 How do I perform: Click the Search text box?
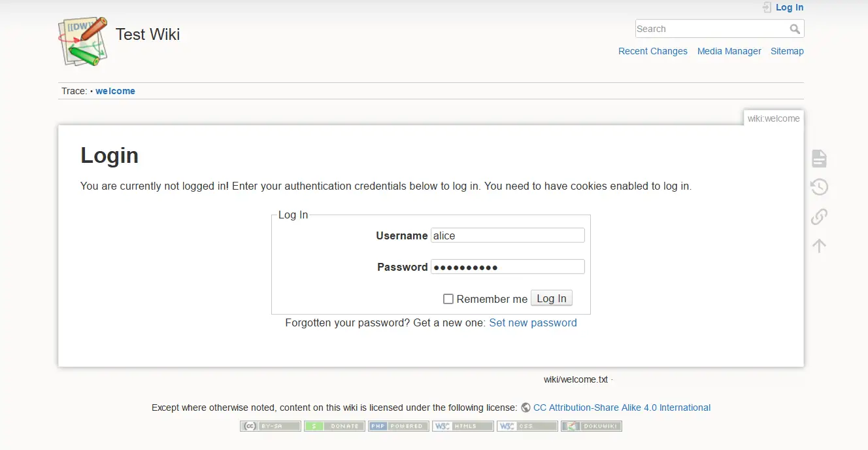712,29
